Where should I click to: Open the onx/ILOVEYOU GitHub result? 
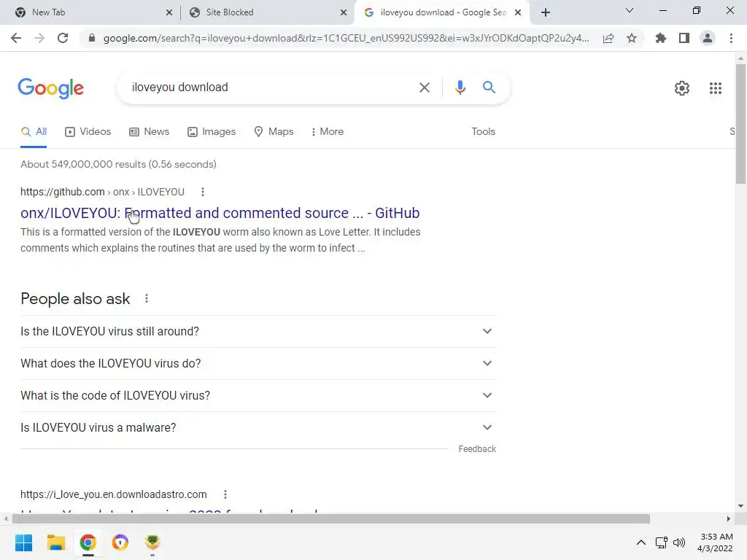pyautogui.click(x=220, y=213)
